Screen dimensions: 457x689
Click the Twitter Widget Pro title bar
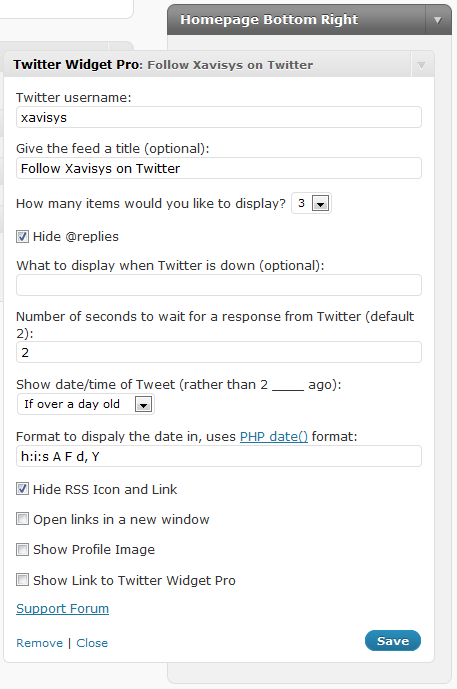(x=207, y=65)
